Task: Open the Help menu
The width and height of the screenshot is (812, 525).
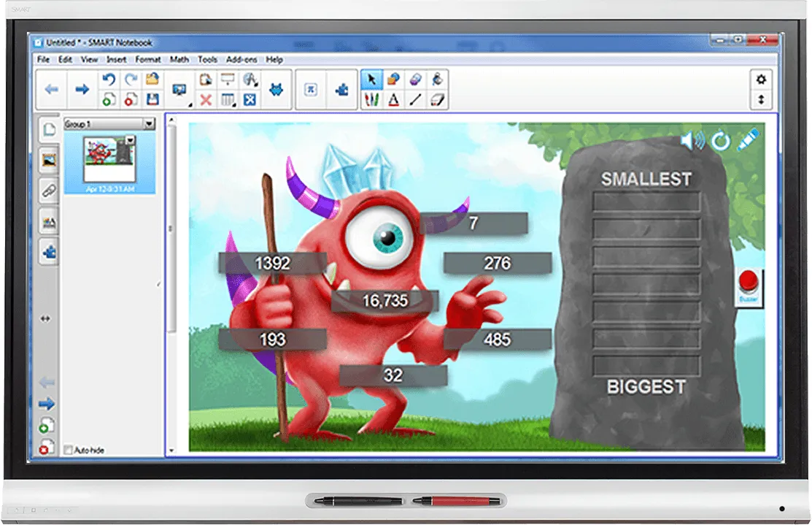Action: 274,60
